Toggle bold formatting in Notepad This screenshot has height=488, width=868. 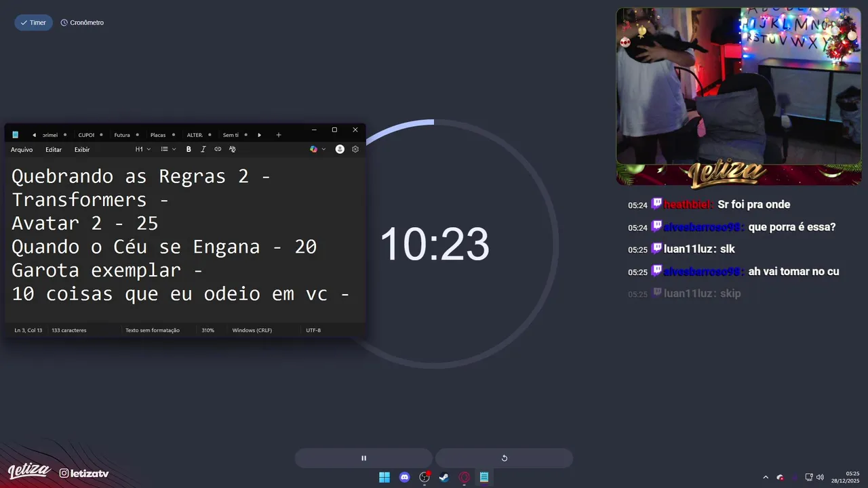point(189,149)
